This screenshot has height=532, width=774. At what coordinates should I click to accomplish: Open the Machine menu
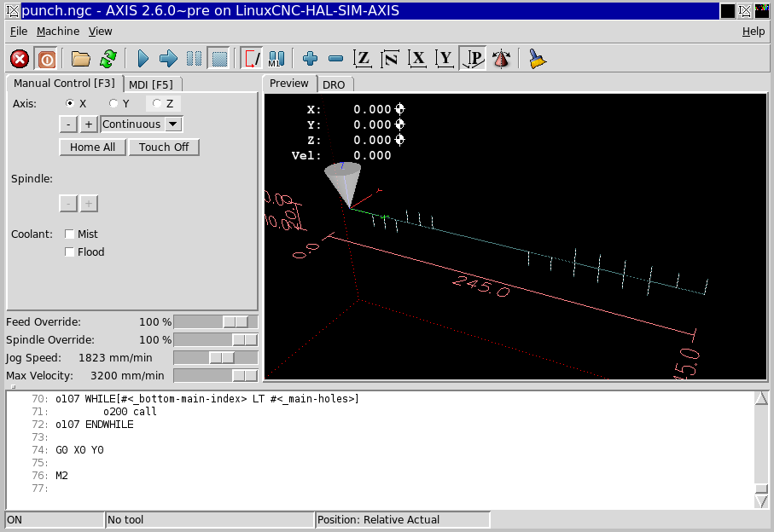tap(58, 32)
